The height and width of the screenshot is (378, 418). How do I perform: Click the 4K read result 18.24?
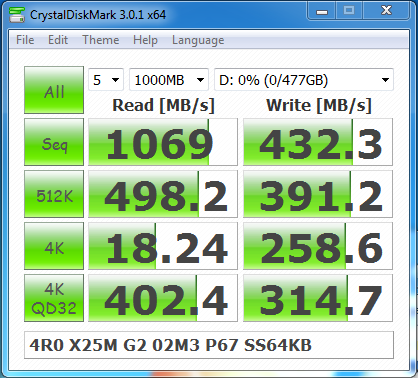(163, 246)
